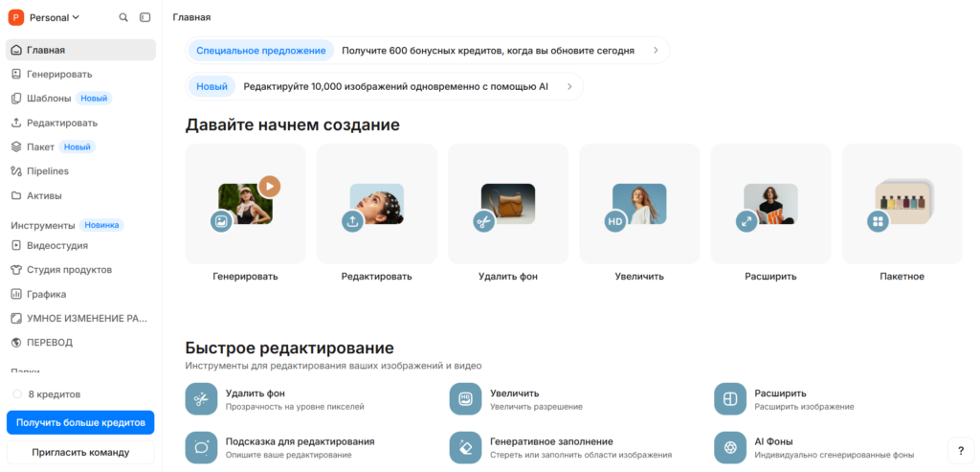Select Генеративное заполнение eraser icon

tap(466, 448)
